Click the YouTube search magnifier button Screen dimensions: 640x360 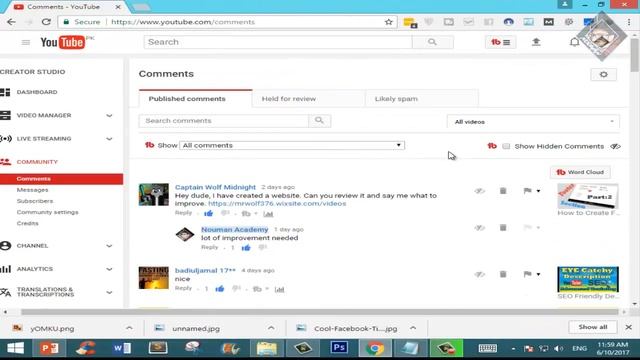tap(432, 42)
